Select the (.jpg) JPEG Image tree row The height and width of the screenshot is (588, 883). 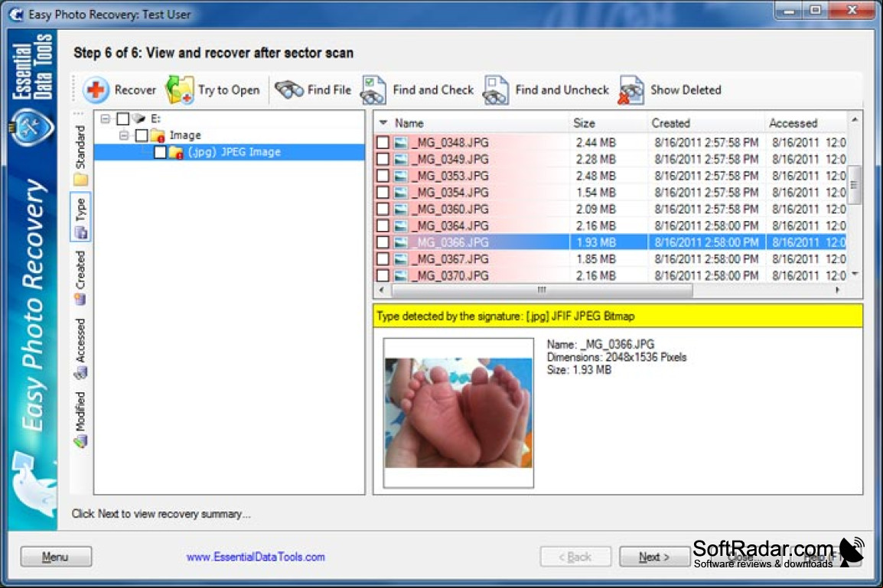230,152
